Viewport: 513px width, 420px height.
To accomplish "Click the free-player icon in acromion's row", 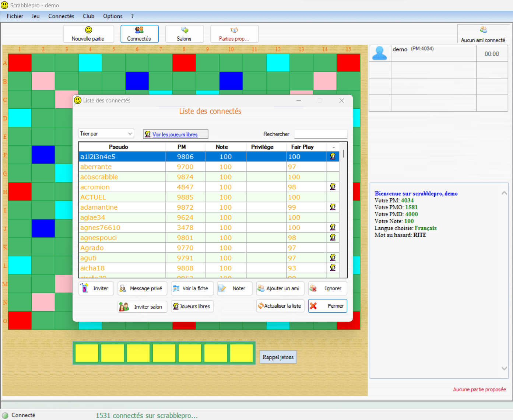I will 333,187.
